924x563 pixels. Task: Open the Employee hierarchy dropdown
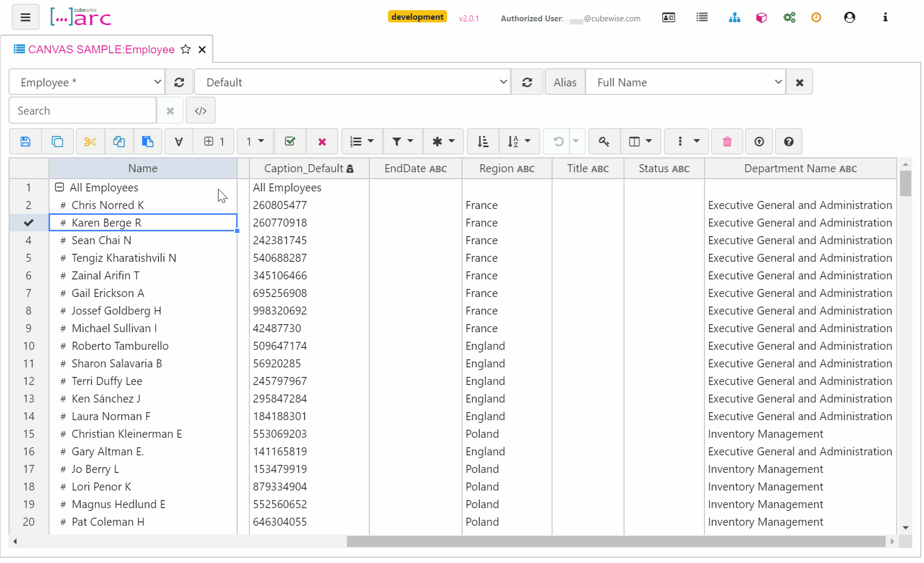[87, 83]
